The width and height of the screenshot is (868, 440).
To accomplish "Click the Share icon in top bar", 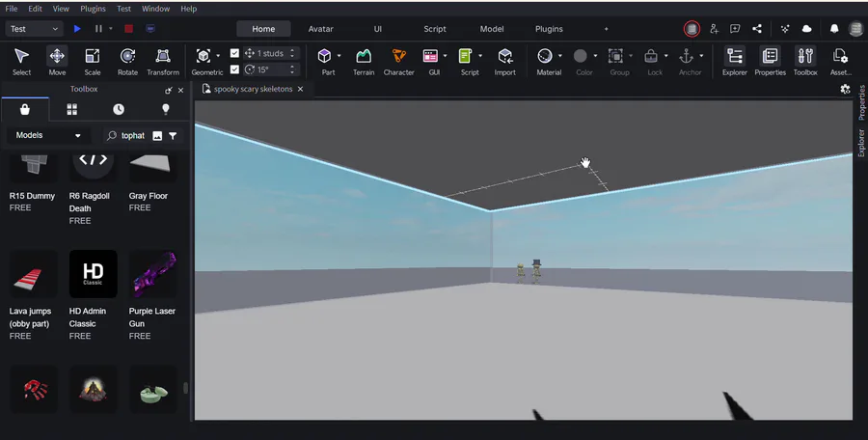I will tap(757, 29).
